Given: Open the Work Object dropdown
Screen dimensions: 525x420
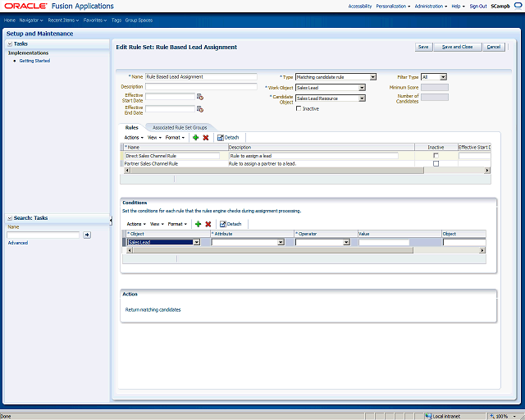Looking at the screenshot, I should tap(362, 88).
